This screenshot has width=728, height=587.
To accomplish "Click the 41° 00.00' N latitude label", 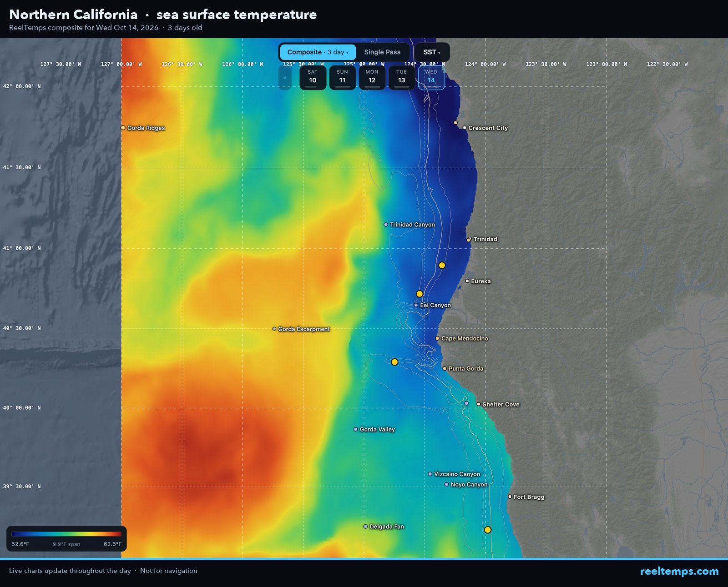I will point(22,248).
